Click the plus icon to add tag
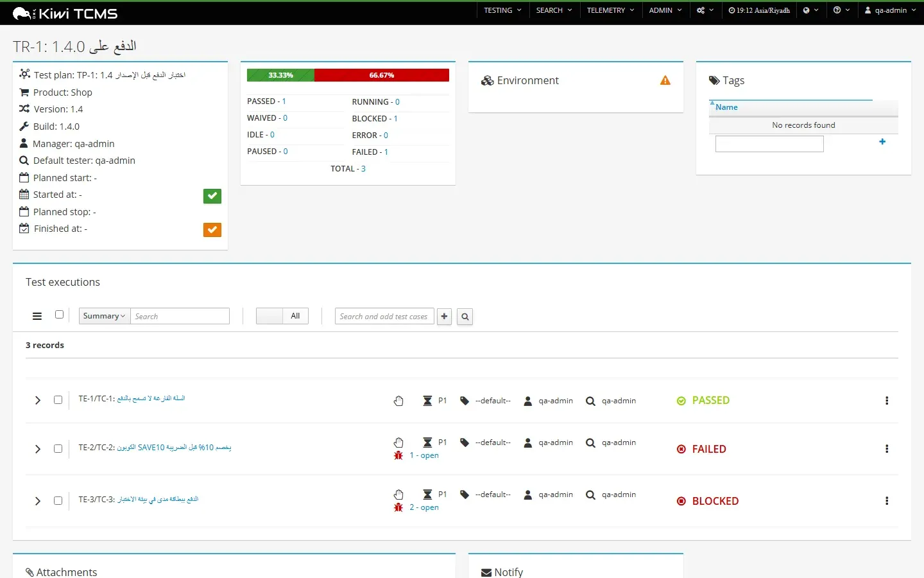This screenshot has width=924, height=578. pyautogui.click(x=882, y=142)
